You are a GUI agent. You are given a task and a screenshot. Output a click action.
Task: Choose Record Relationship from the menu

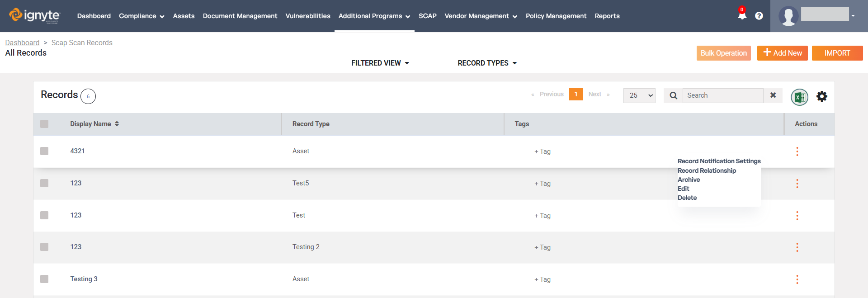[707, 170]
